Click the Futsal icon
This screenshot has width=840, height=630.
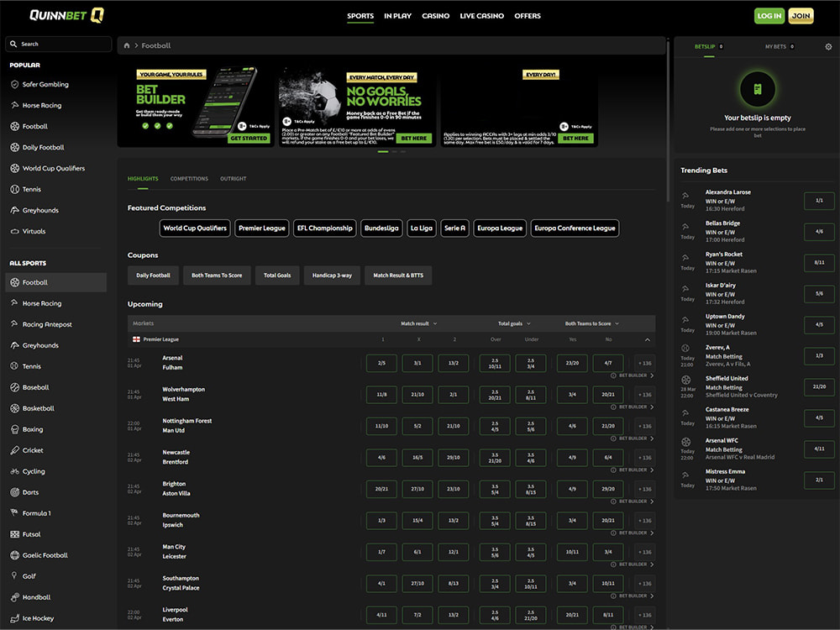tap(14, 534)
